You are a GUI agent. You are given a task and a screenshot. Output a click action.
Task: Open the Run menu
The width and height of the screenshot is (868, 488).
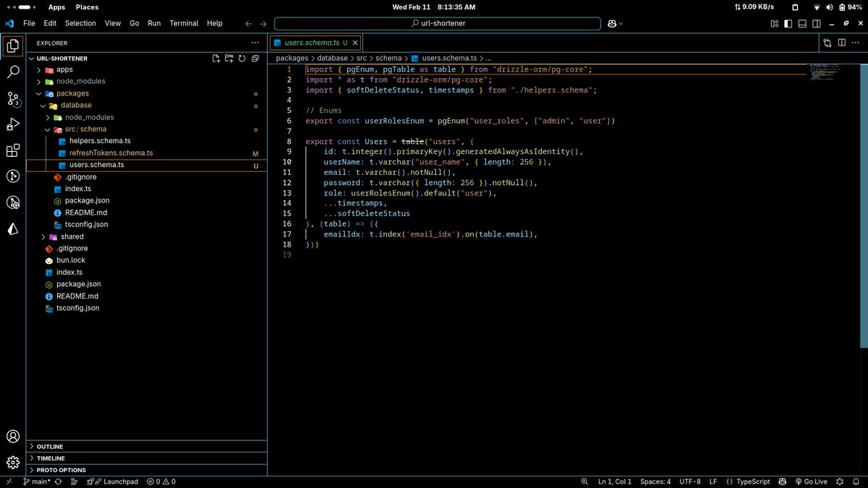tap(154, 23)
